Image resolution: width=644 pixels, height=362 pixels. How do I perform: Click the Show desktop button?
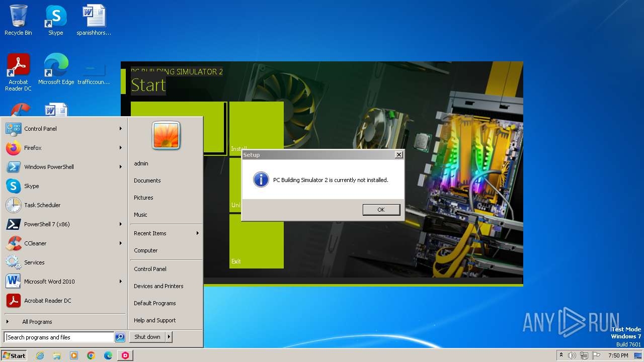(638, 355)
